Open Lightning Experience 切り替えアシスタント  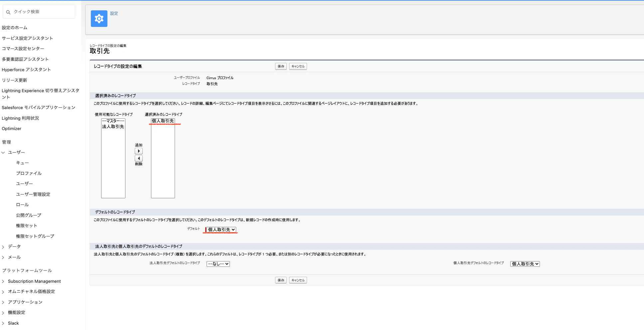pos(41,94)
